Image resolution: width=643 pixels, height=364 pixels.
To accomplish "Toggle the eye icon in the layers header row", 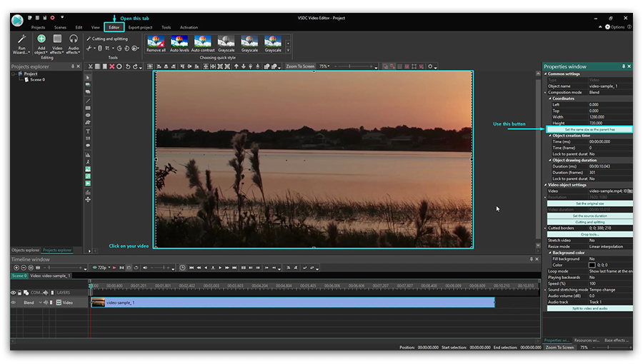I will [14, 293].
